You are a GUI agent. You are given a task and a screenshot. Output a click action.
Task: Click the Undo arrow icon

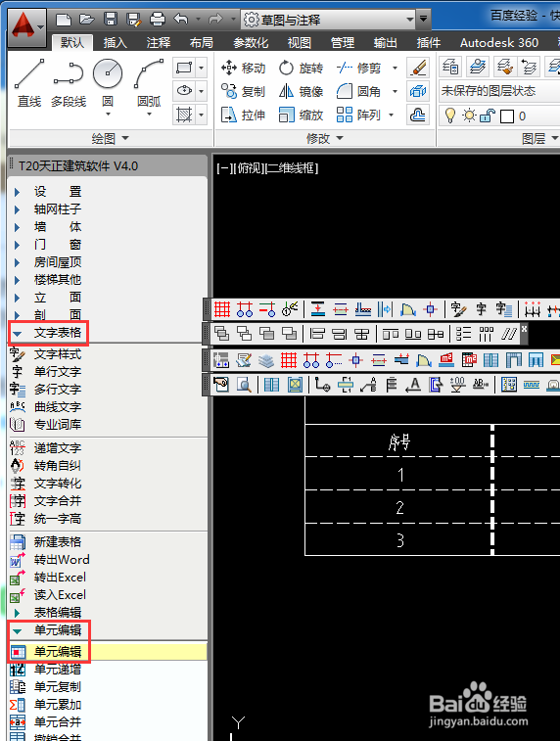tap(181, 19)
